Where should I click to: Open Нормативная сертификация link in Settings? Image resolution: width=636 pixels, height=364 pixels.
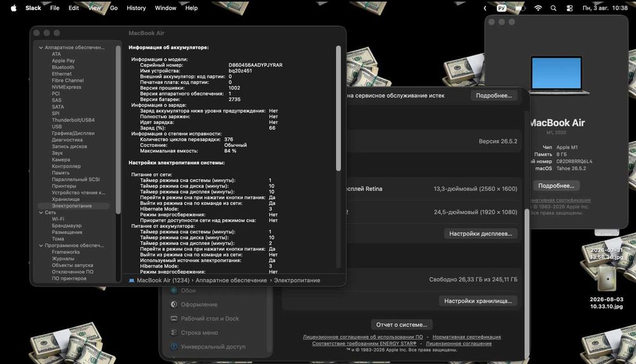coord(466,337)
